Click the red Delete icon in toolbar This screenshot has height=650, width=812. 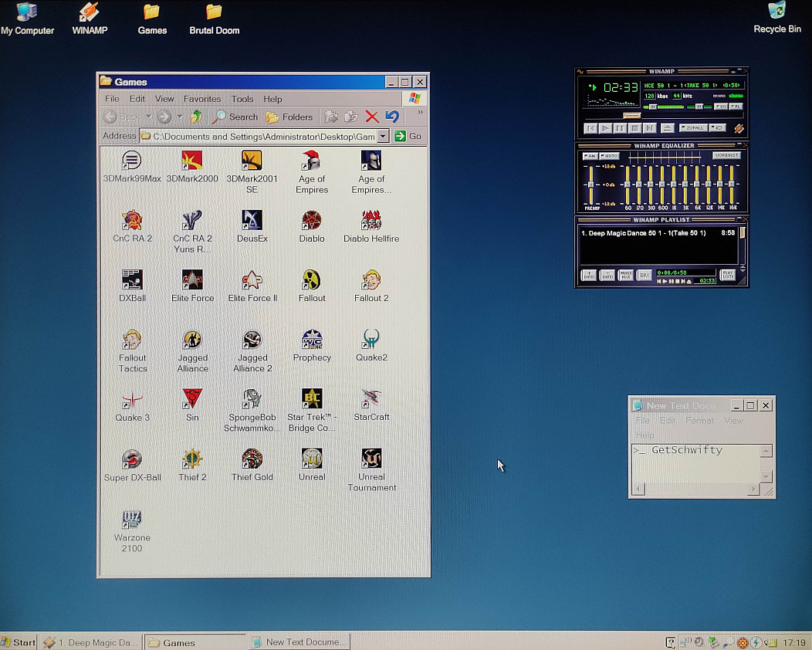pos(372,117)
